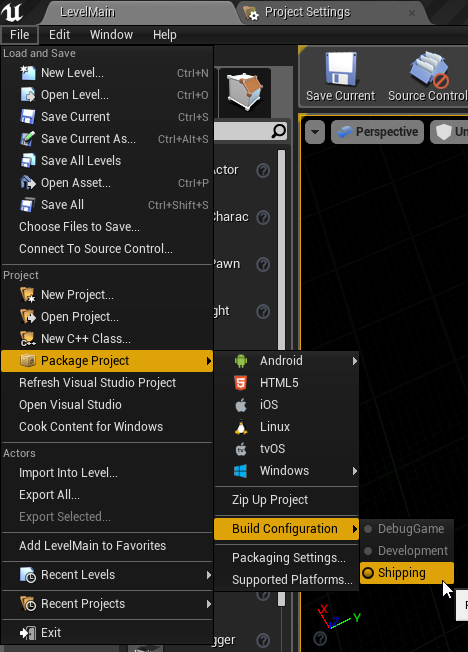468x652 pixels.
Task: Click the Recent Projects clock icon
Action: (28, 604)
